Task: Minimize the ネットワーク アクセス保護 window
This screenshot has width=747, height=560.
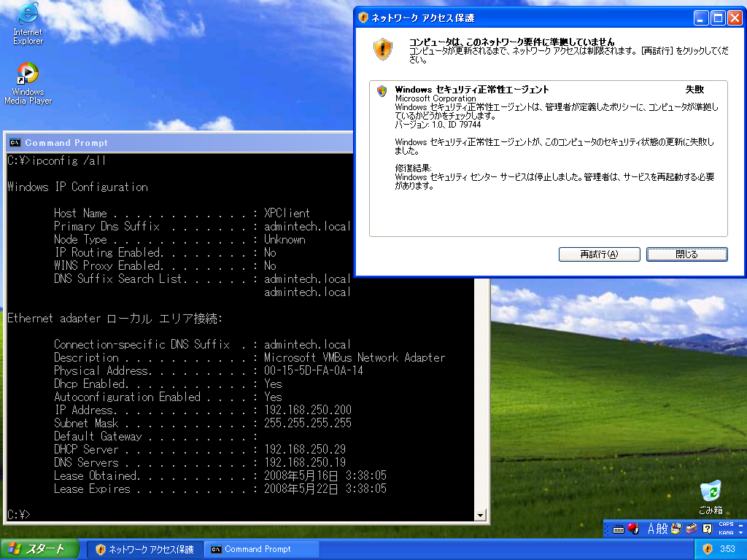Action: (x=700, y=18)
